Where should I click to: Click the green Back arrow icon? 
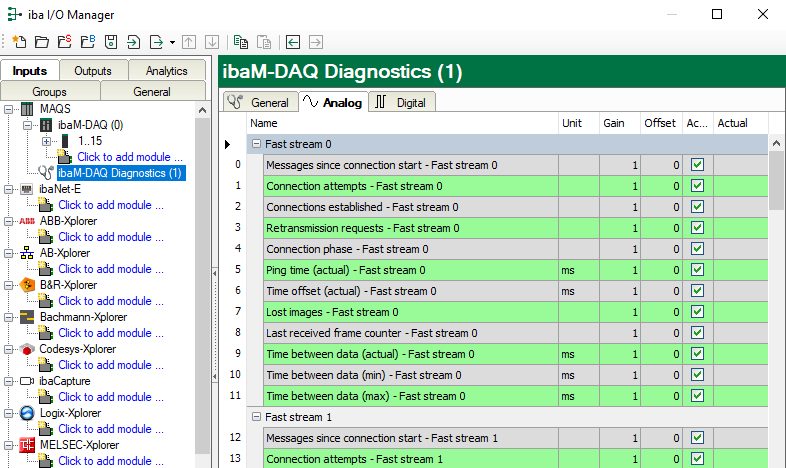(x=293, y=42)
